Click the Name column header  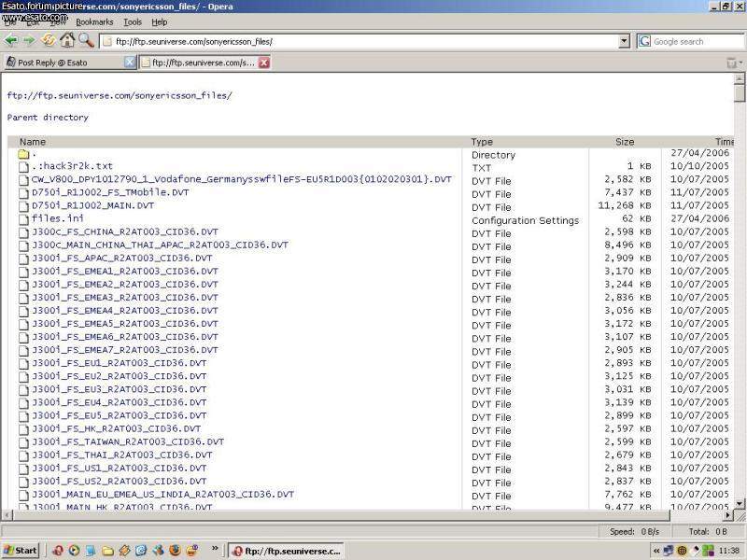pyautogui.click(x=33, y=142)
